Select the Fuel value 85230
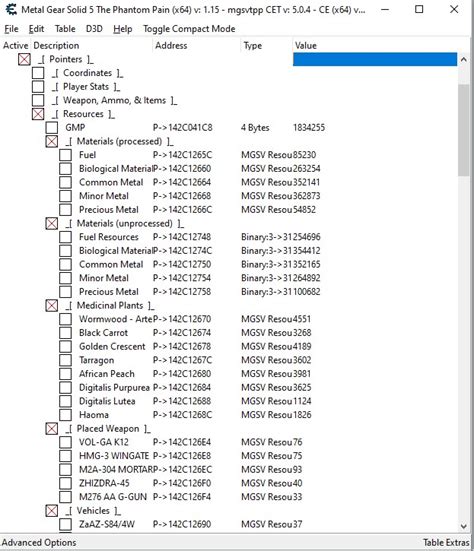Screen dimensions: 474x551 304,155
